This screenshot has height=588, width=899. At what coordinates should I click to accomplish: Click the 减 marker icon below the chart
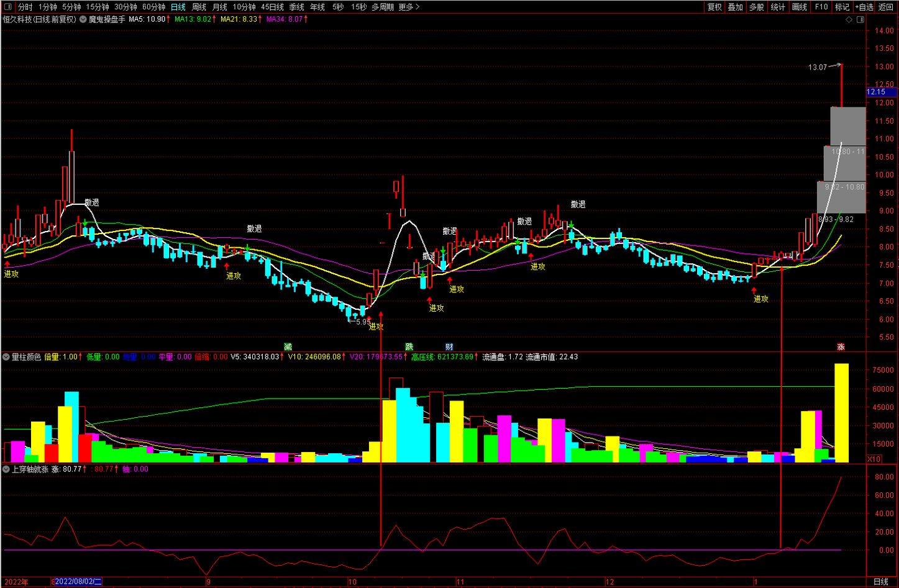(x=288, y=346)
